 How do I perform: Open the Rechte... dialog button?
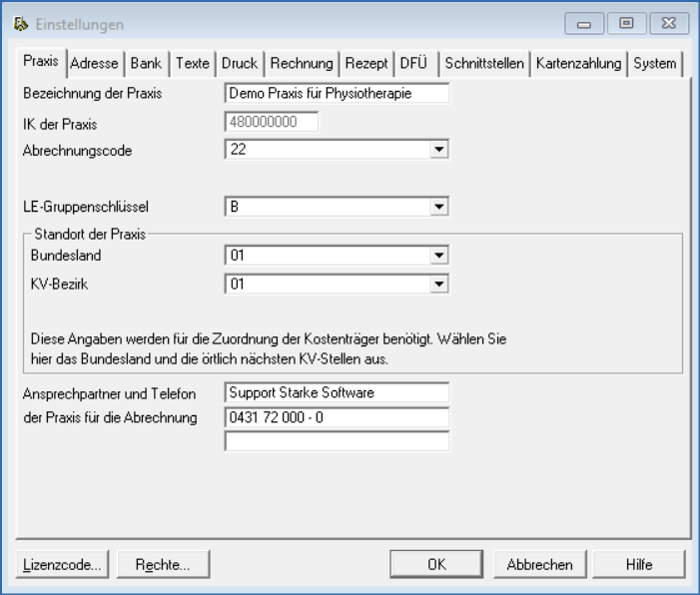tap(163, 565)
